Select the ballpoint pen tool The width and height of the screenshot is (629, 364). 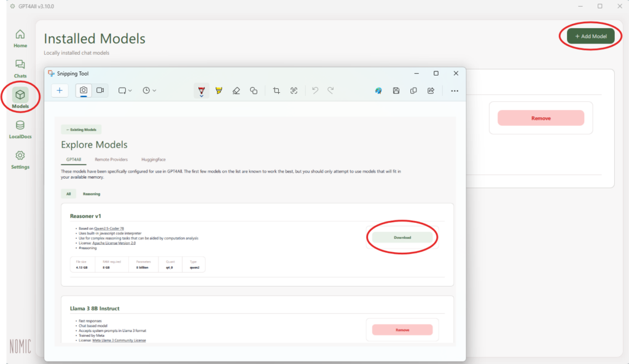point(201,91)
